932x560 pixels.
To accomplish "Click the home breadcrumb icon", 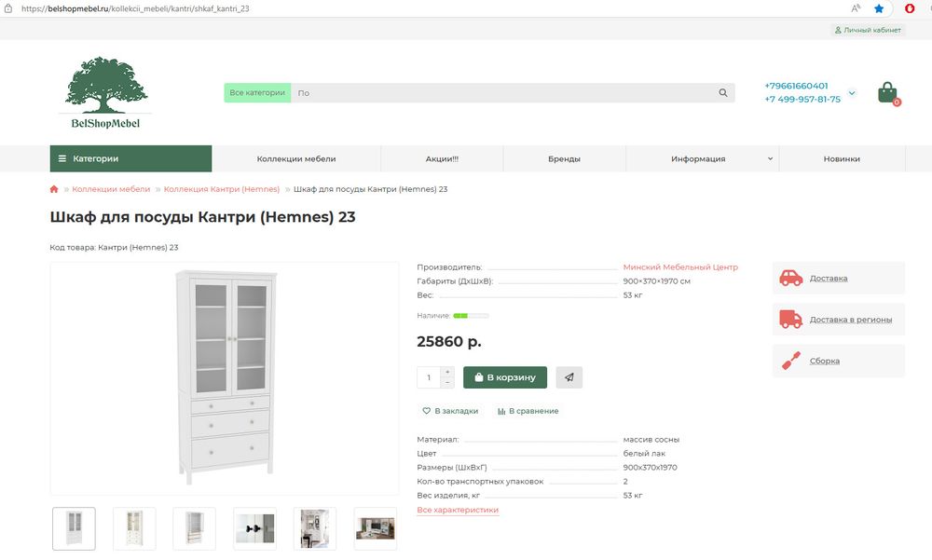I will [54, 189].
